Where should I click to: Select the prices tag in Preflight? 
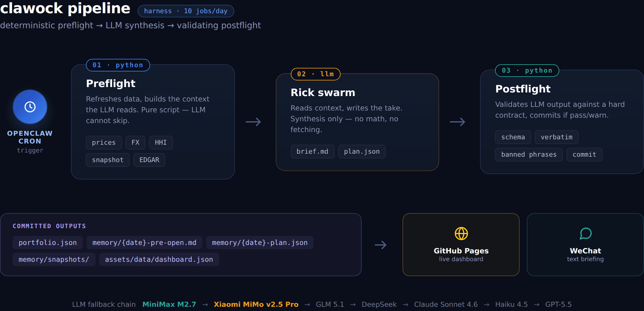104,143
